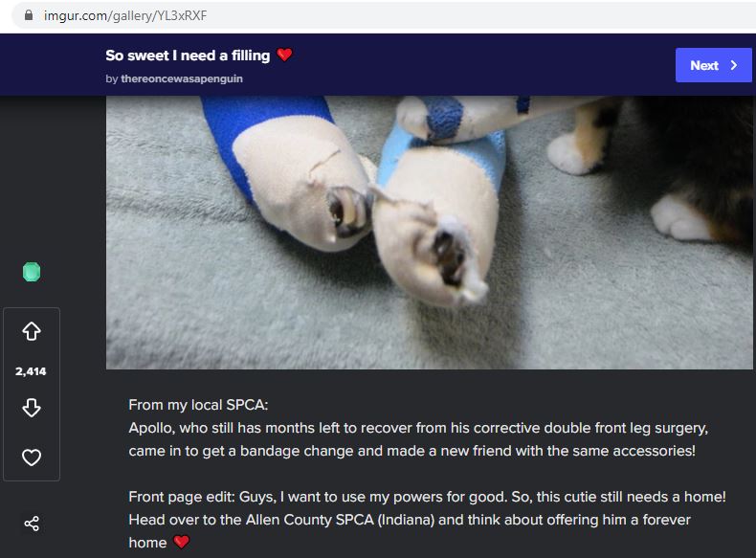
Task: Click the "From my local SPCA:" line
Action: coord(198,405)
